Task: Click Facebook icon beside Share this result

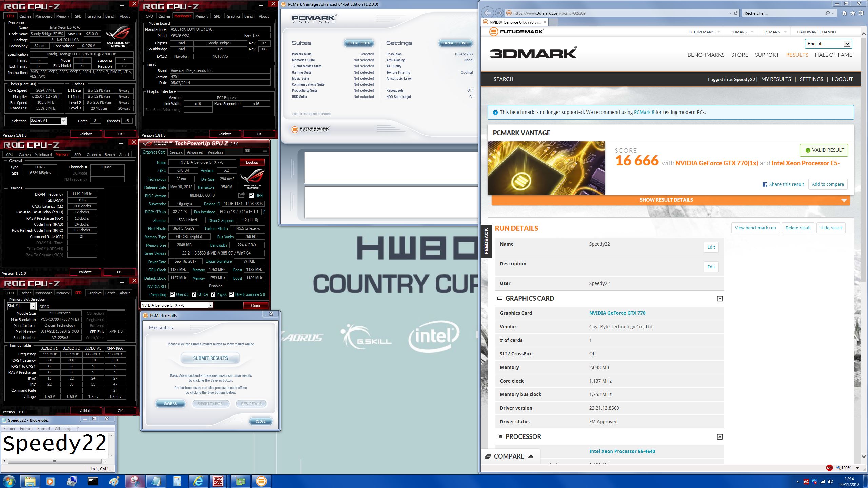Action: [x=765, y=185]
